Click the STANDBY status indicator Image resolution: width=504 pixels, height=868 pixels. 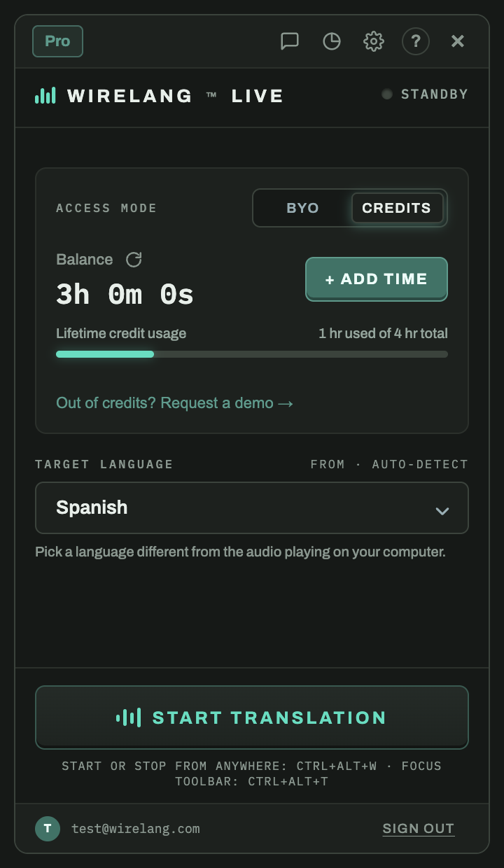point(425,94)
